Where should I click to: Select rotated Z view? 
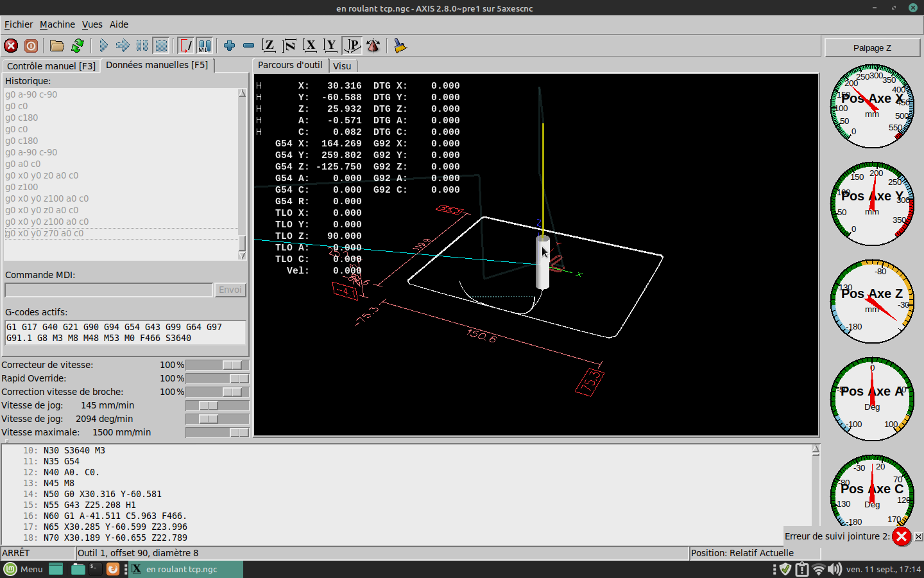(x=289, y=46)
